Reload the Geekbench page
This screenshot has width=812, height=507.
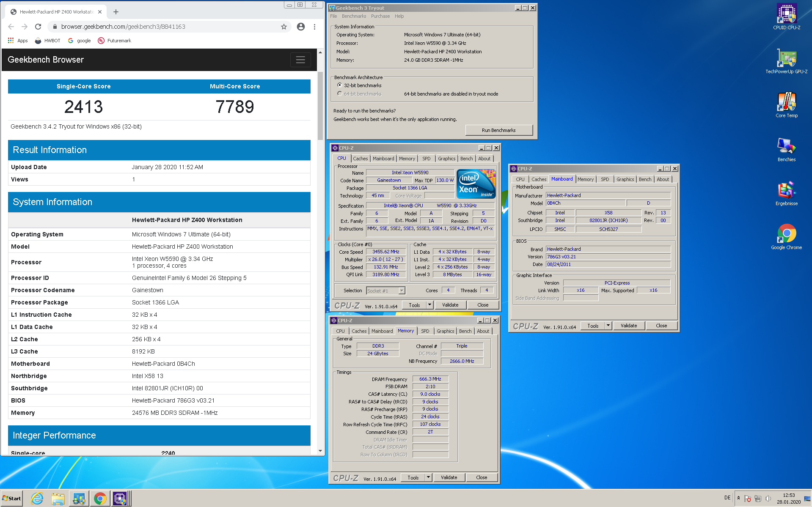[x=38, y=27]
